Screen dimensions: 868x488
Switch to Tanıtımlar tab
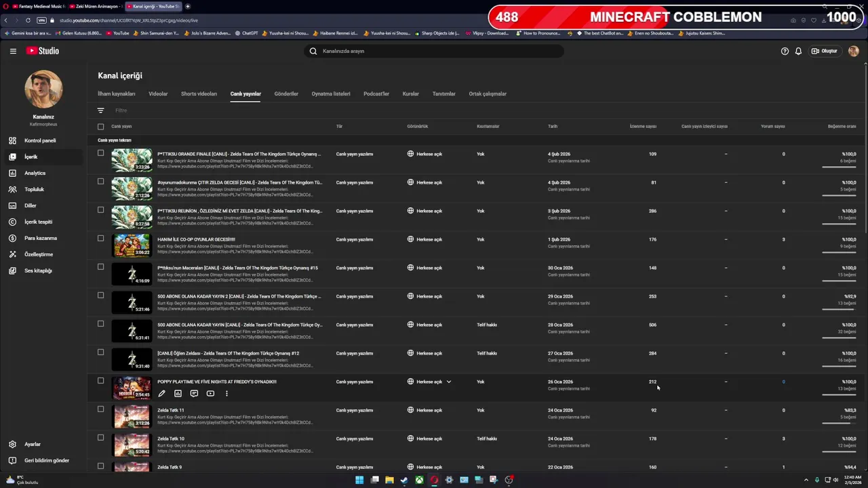pyautogui.click(x=444, y=94)
